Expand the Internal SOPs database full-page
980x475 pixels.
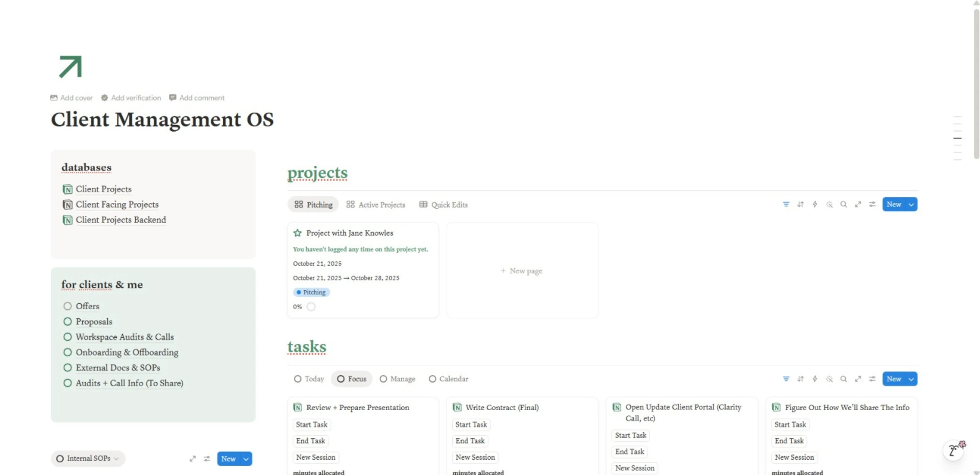[x=192, y=459]
